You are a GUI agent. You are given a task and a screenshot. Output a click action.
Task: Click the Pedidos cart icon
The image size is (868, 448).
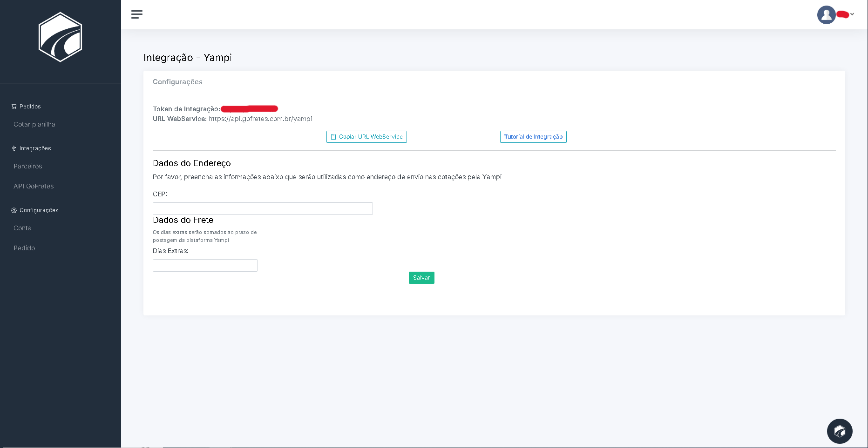click(x=14, y=107)
